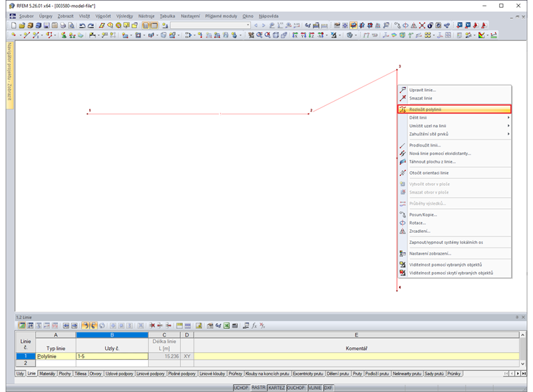The height and width of the screenshot is (392, 533).
Task: Close the 1.2 Linie table panel
Action: 523,317
